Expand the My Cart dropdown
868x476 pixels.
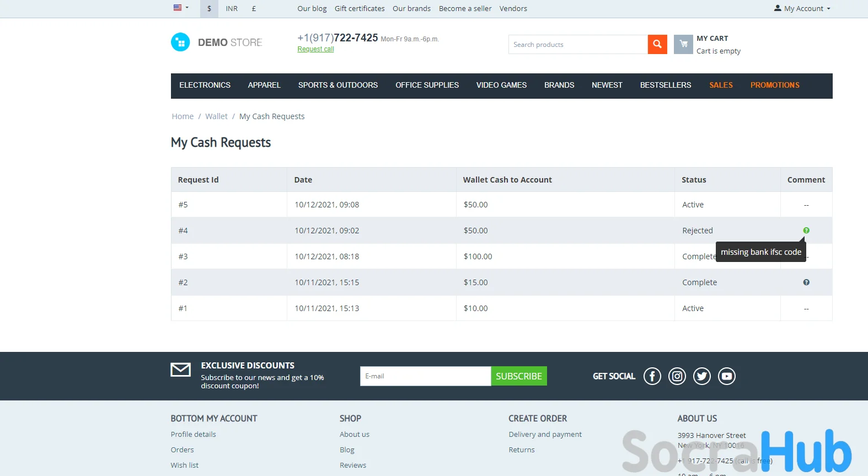(718, 45)
